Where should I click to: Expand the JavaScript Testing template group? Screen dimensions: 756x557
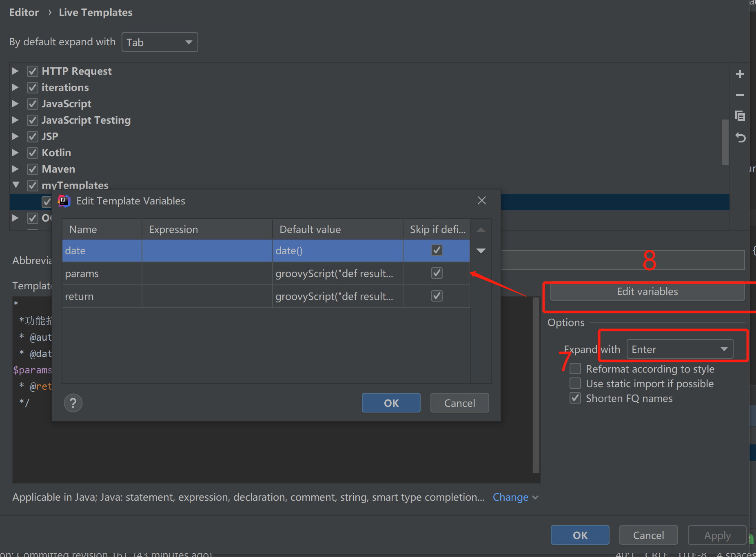click(x=16, y=120)
